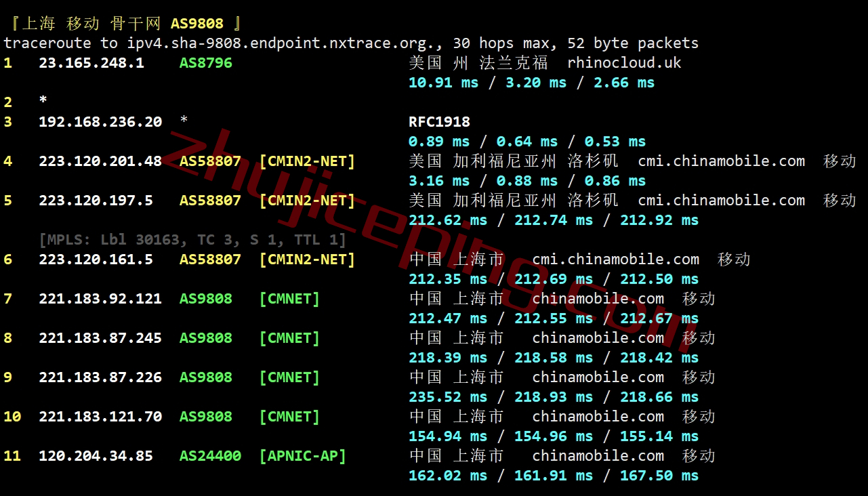Click the [CMNET] tag on hop 9
Screen dimensions: 868x496
click(289, 377)
